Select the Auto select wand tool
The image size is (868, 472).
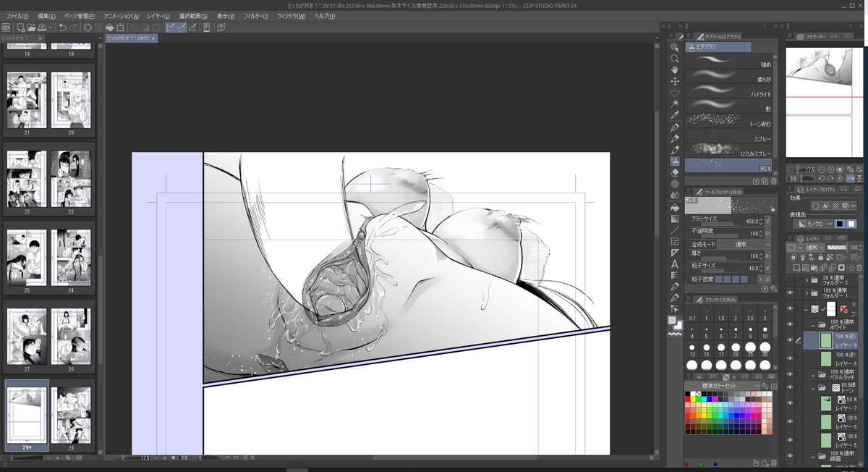[675, 104]
